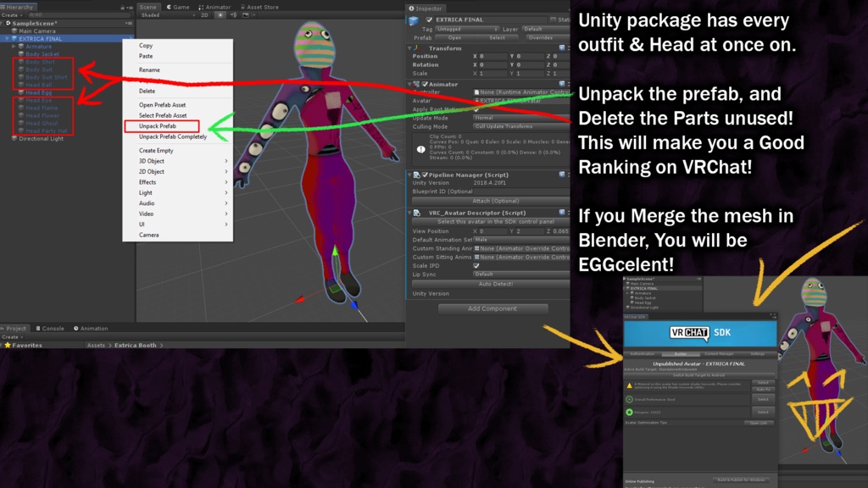
Task: Click the Animator component icon
Action: [417, 84]
